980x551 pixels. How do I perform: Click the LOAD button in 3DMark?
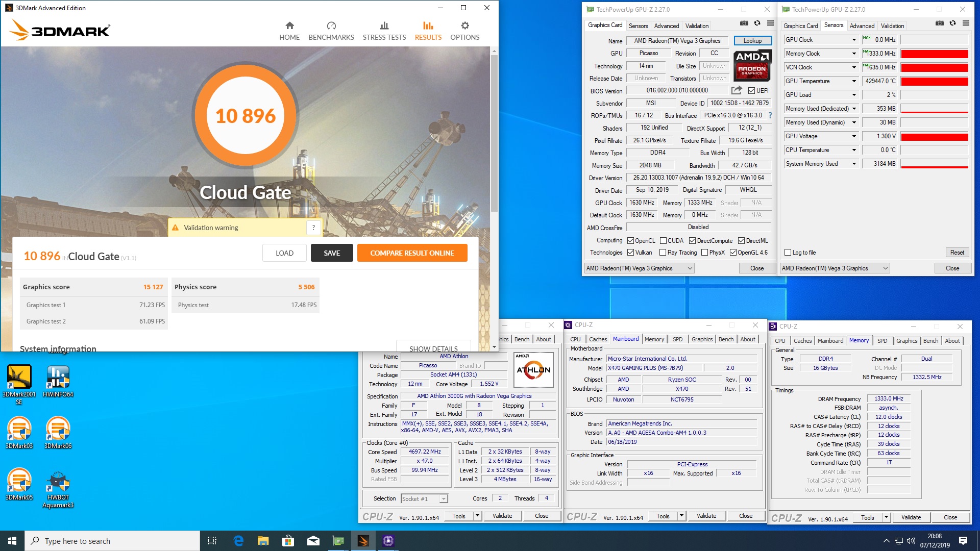(x=284, y=253)
